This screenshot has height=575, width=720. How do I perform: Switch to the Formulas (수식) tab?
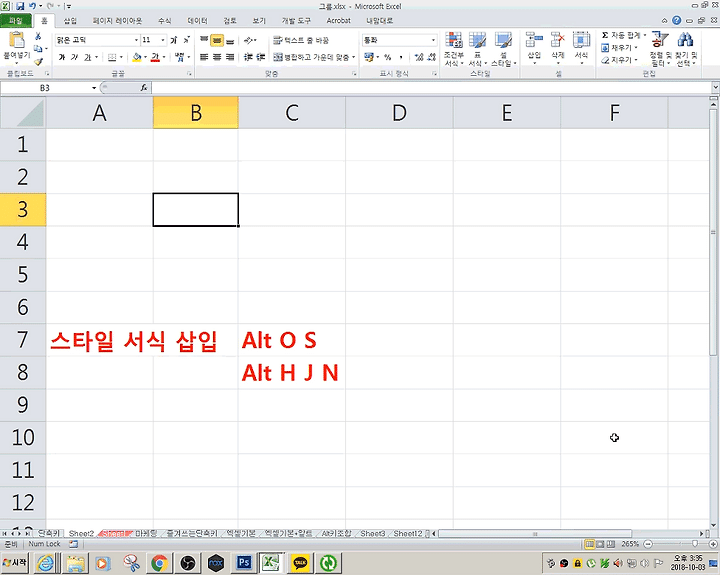(164, 21)
